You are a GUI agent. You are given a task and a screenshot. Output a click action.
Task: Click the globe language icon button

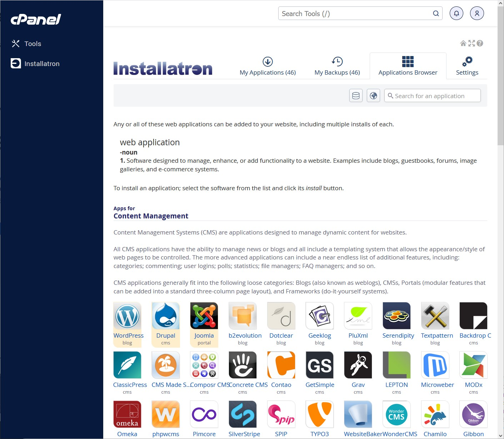pyautogui.click(x=374, y=96)
